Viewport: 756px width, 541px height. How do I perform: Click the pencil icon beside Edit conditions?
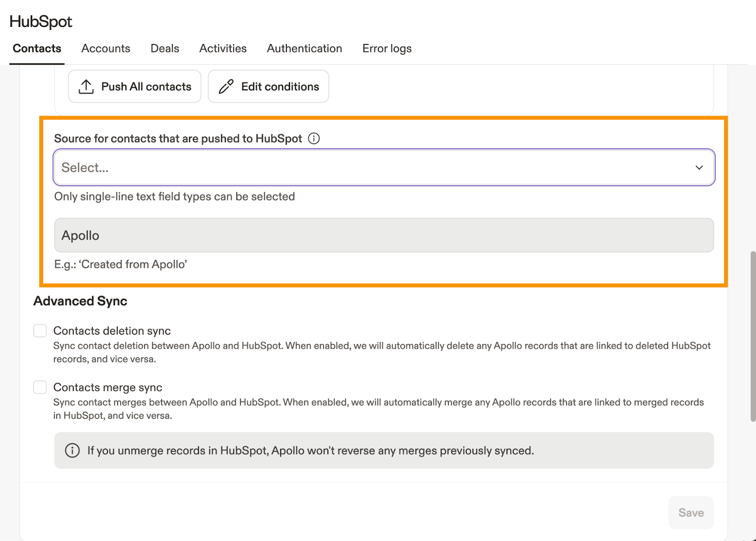coord(226,86)
